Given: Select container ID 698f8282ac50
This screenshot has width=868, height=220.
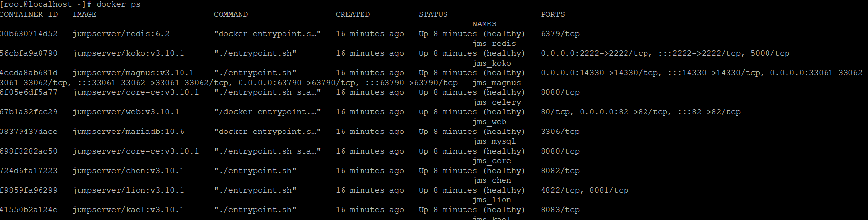Looking at the screenshot, I should (x=29, y=151).
